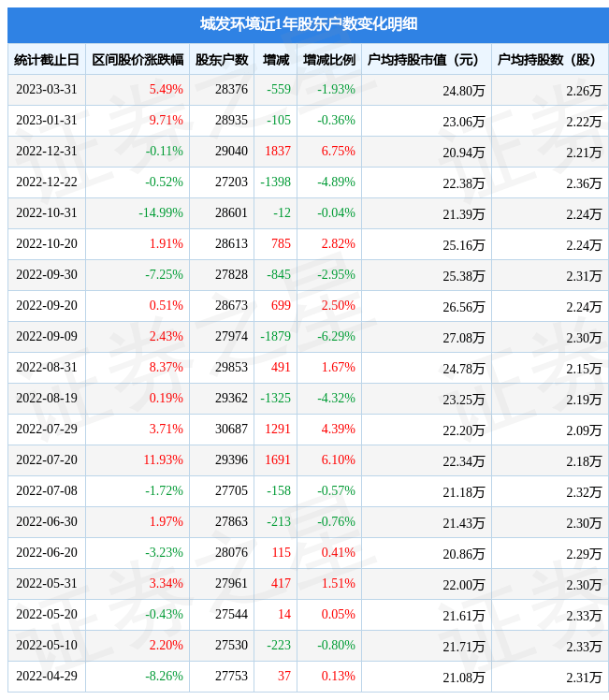The height and width of the screenshot is (700, 609).
Task: Click the date cell 2023-01-31
Action: coord(47,120)
